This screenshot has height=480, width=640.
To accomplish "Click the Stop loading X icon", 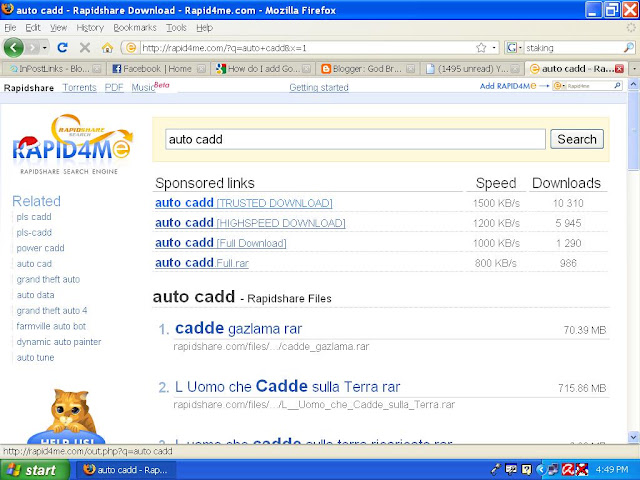I will click(85, 48).
